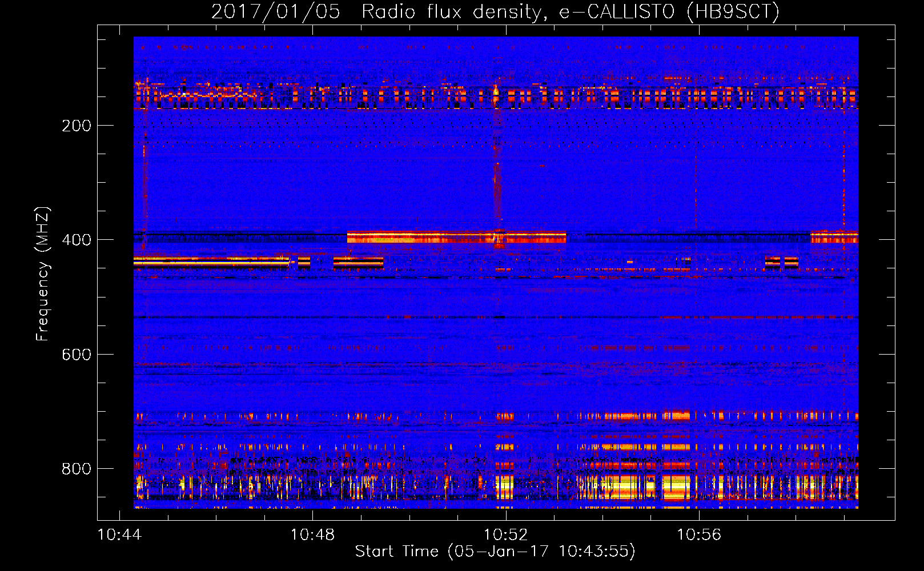The image size is (924, 571).
Task: Select the 10:56 time tick label
Action: click(x=699, y=535)
